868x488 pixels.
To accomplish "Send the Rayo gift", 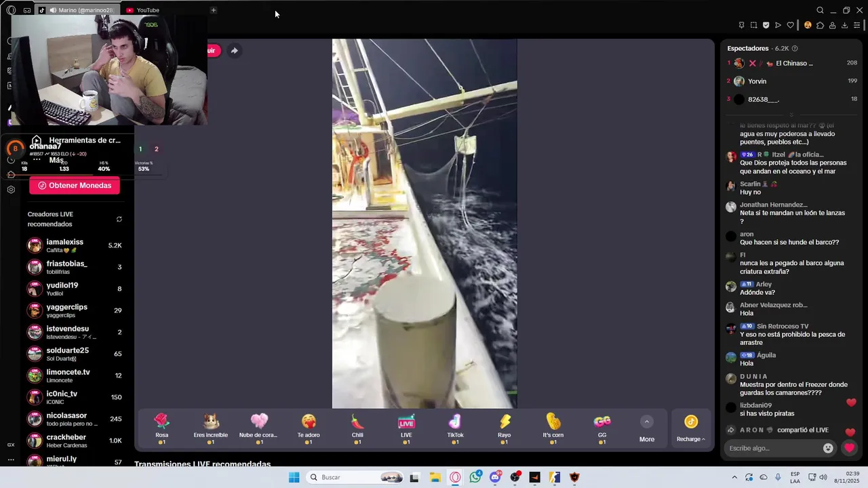I will pos(504,428).
